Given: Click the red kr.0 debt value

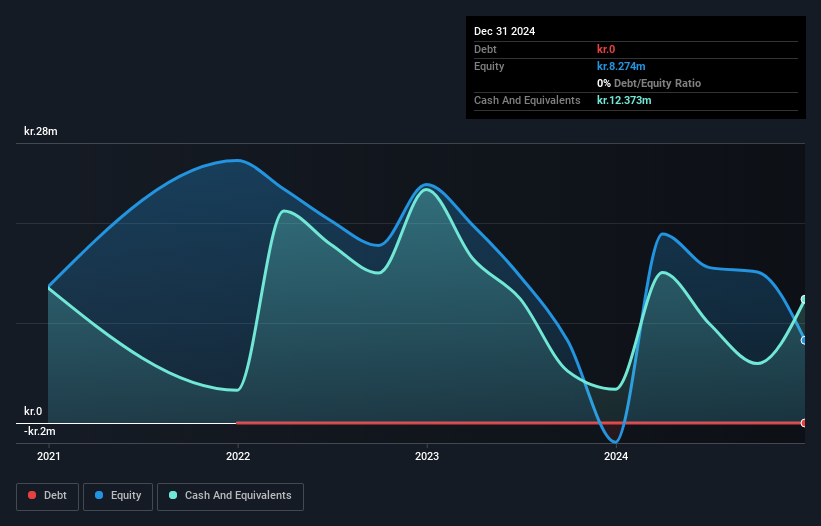Looking at the screenshot, I should pos(606,49).
